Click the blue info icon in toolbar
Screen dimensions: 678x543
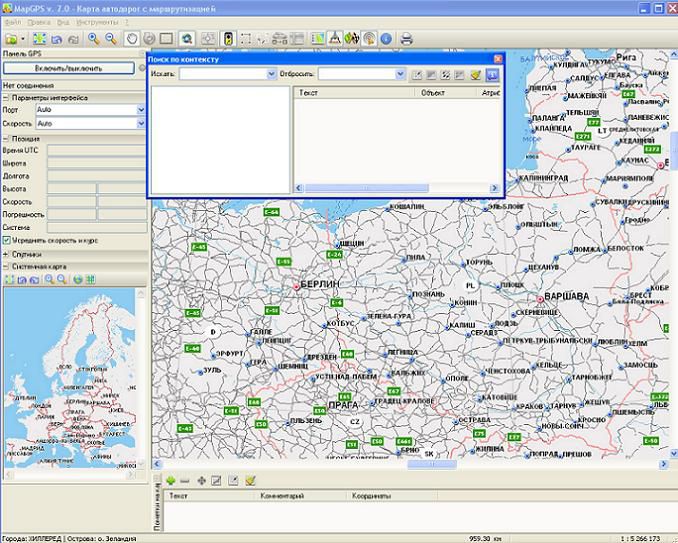point(386,39)
